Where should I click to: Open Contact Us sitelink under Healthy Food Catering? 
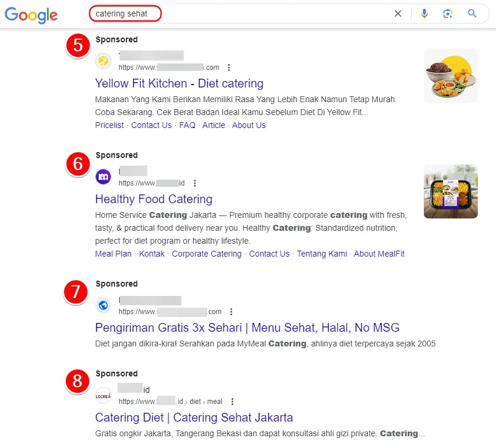pos(269,254)
